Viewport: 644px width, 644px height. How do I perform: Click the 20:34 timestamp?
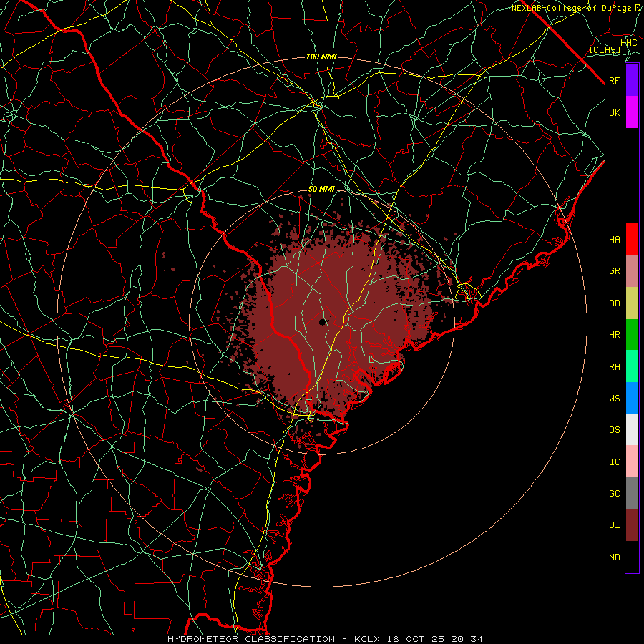466,639
